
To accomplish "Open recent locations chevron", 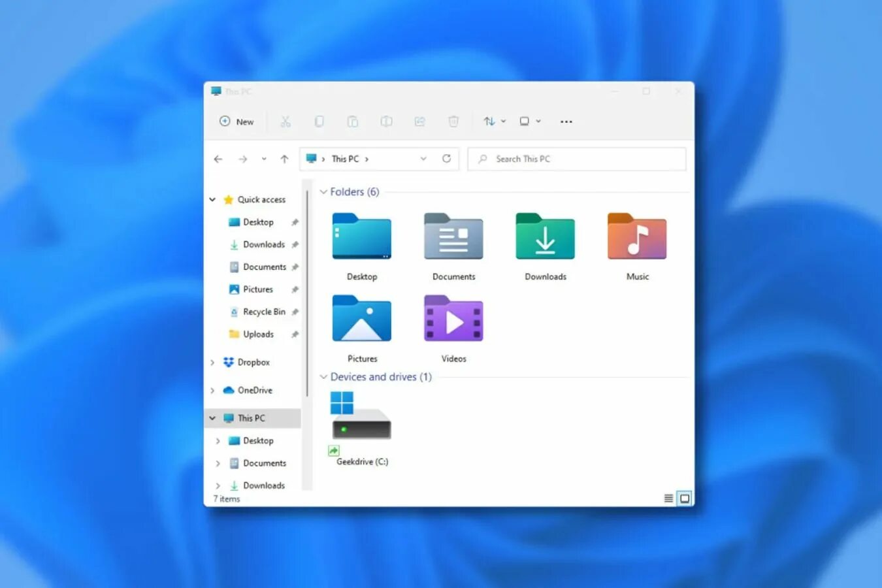I will (264, 159).
